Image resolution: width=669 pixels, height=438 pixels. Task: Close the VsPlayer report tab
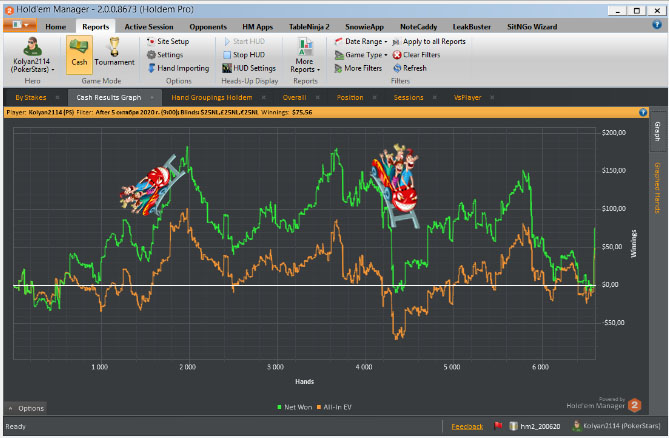click(x=492, y=98)
